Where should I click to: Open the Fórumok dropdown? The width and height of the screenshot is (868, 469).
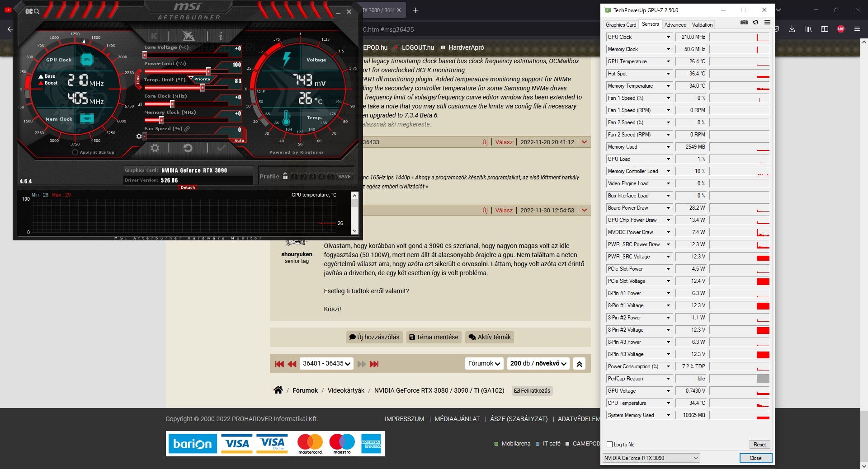[484, 364]
